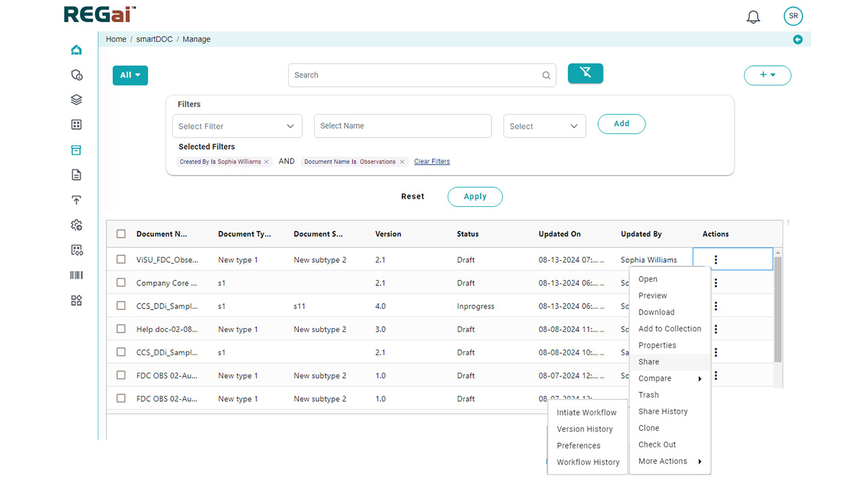
Task: Check the ViSU_FDC_Obse document row checkbox
Action: [x=121, y=260]
